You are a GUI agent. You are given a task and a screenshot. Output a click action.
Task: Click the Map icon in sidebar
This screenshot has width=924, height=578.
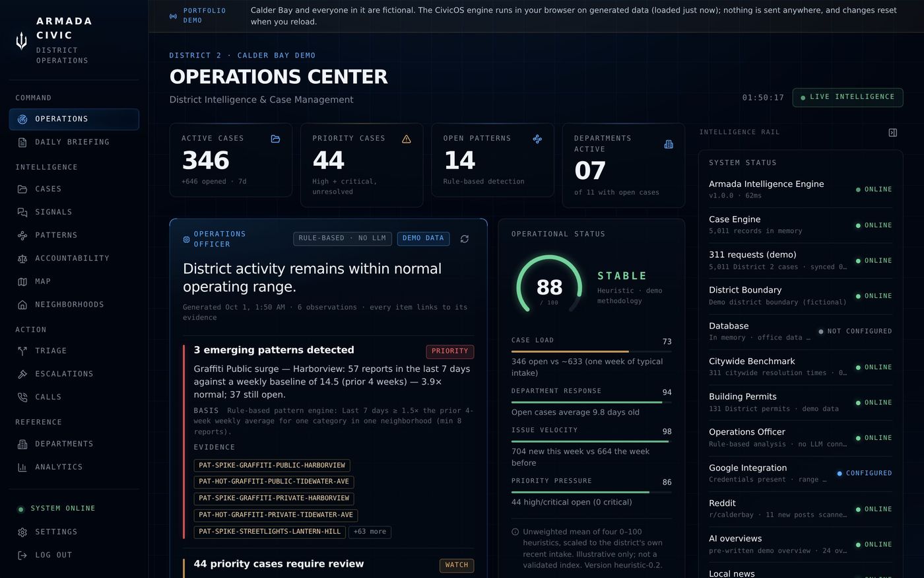click(22, 282)
